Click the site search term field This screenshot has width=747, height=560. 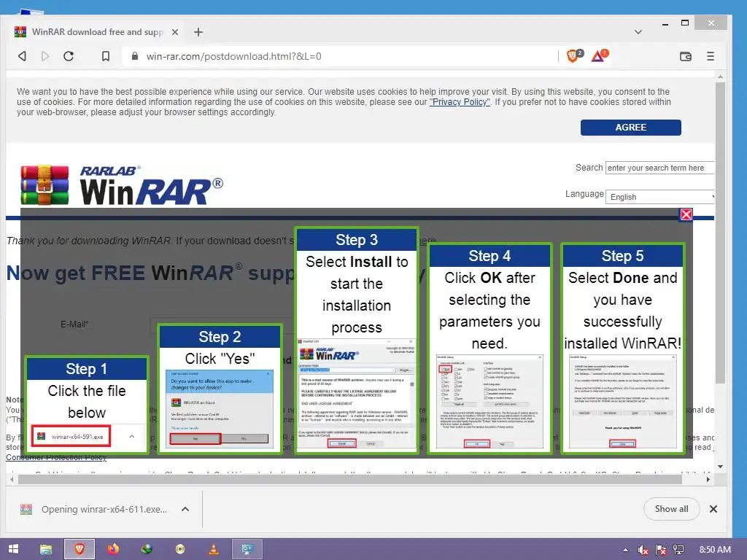(x=659, y=168)
